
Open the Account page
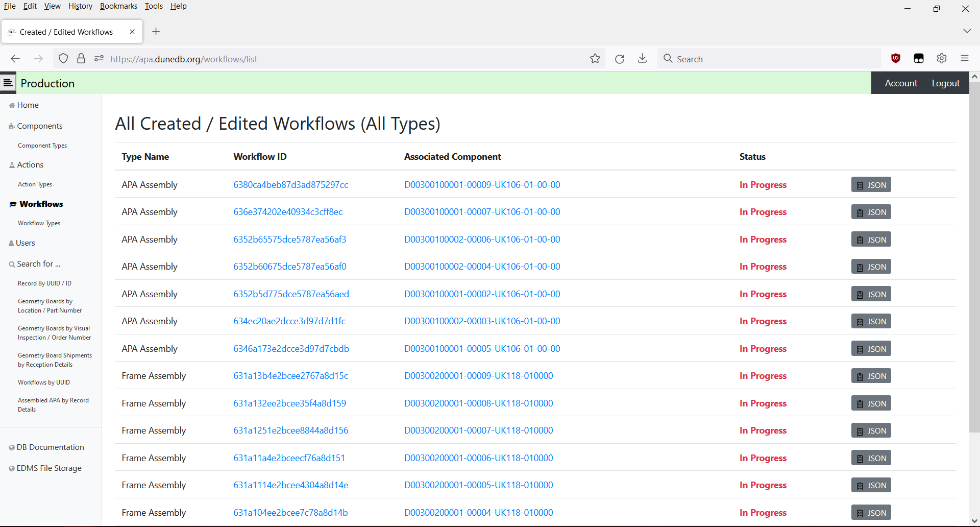(901, 83)
